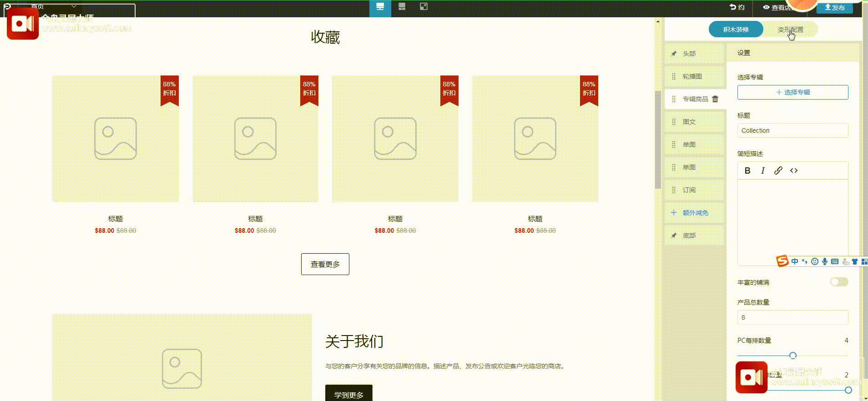Screen dimensions: 868x401
Task: Click the 关于我们 heading text
Action: [x=354, y=341]
